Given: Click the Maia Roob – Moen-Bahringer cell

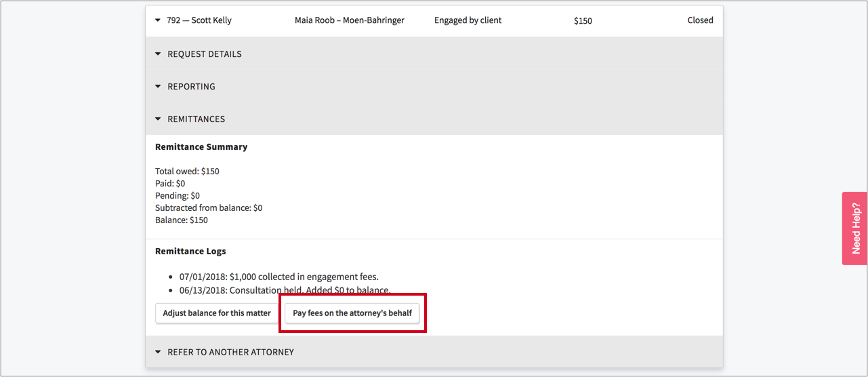Looking at the screenshot, I should [349, 20].
